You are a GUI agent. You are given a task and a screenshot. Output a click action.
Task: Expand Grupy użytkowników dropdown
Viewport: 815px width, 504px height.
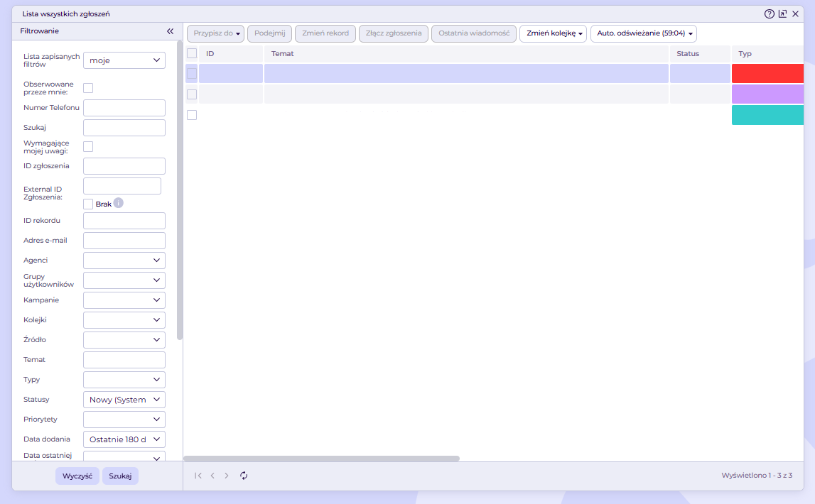pyautogui.click(x=124, y=280)
